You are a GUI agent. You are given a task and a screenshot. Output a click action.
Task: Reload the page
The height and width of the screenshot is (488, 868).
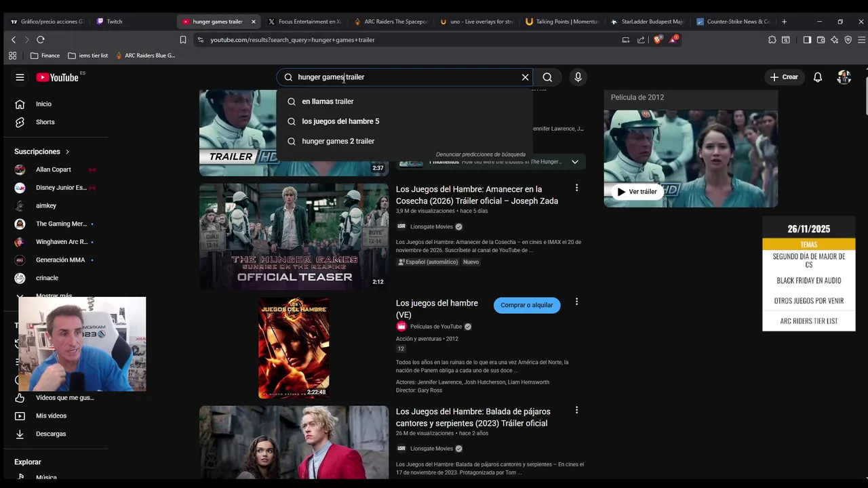point(41,40)
